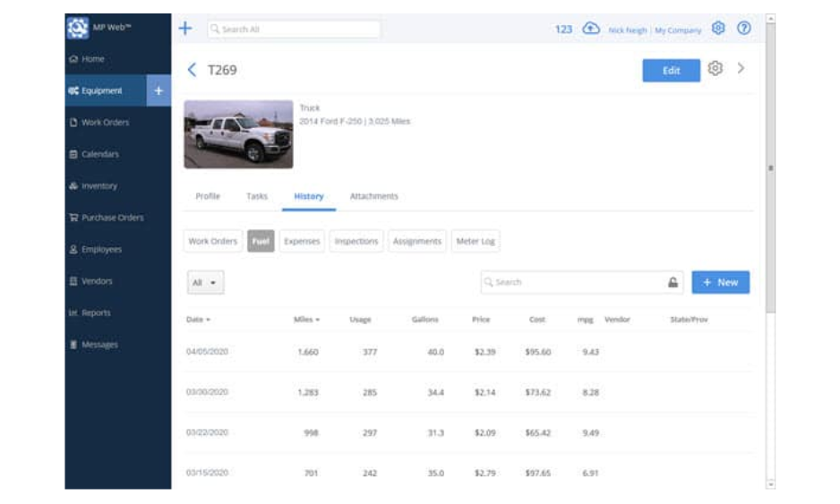Viewport: 840px width, 504px height.
Task: Go back using the arrow beside T269
Action: (191, 70)
